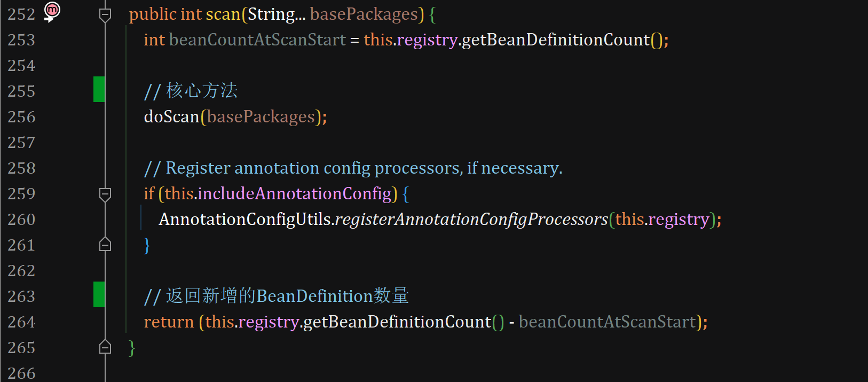
Task: Click includeAnnotationConfig field in if condition
Action: click(x=295, y=193)
